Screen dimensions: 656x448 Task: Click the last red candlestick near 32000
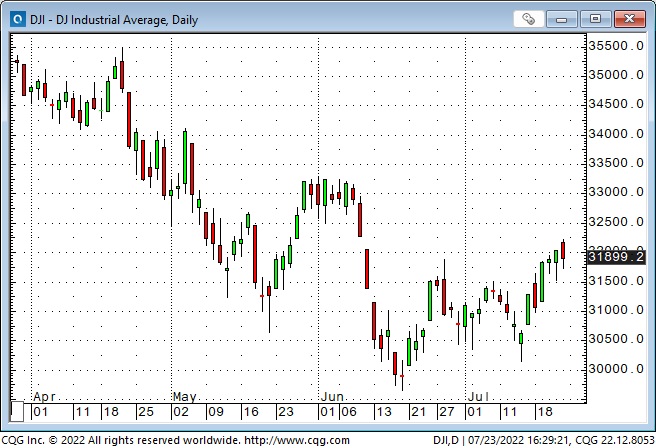(x=563, y=251)
